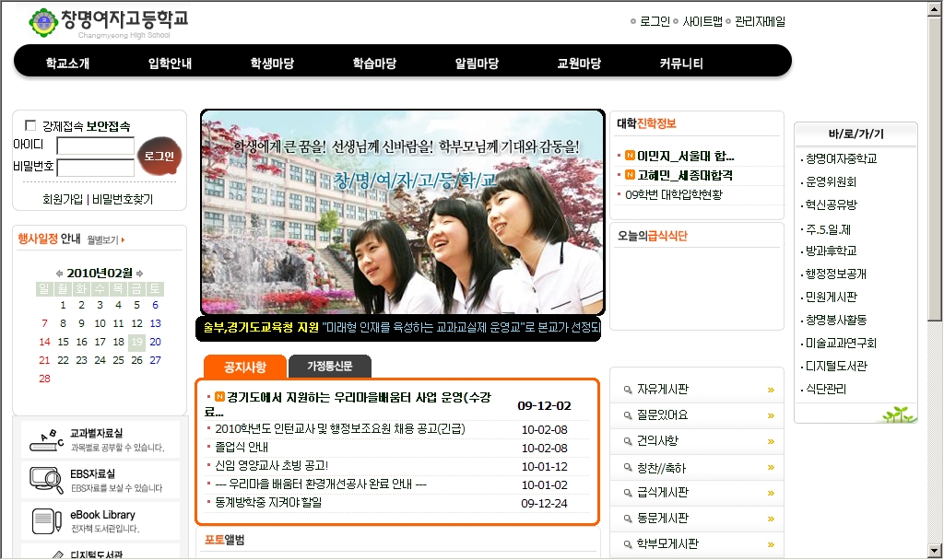Select date 19 in the calendar
Viewport: 944px width, 560px height.
(x=136, y=342)
